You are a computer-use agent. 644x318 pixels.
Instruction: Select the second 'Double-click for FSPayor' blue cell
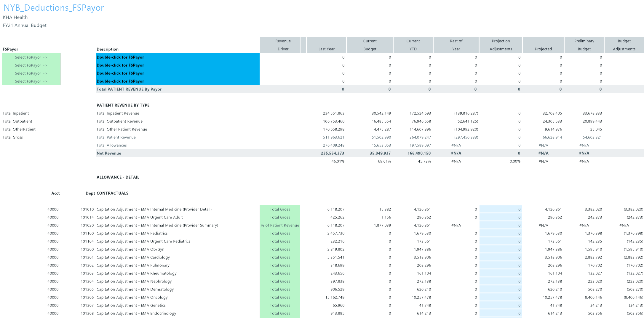pyautogui.click(x=178, y=65)
